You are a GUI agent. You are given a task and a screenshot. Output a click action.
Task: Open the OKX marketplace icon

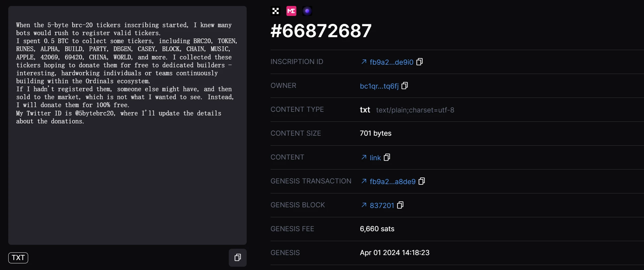click(x=275, y=11)
